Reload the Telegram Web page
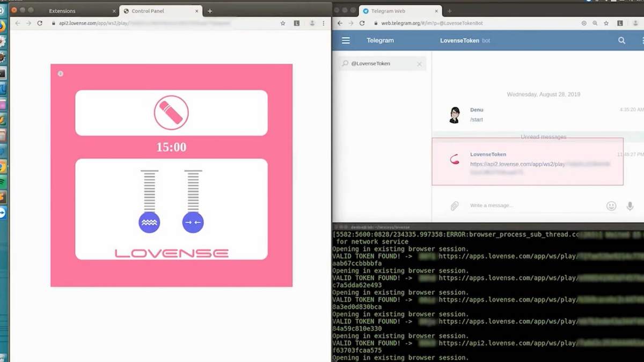Viewport: 644px width, 362px height. coord(362,23)
